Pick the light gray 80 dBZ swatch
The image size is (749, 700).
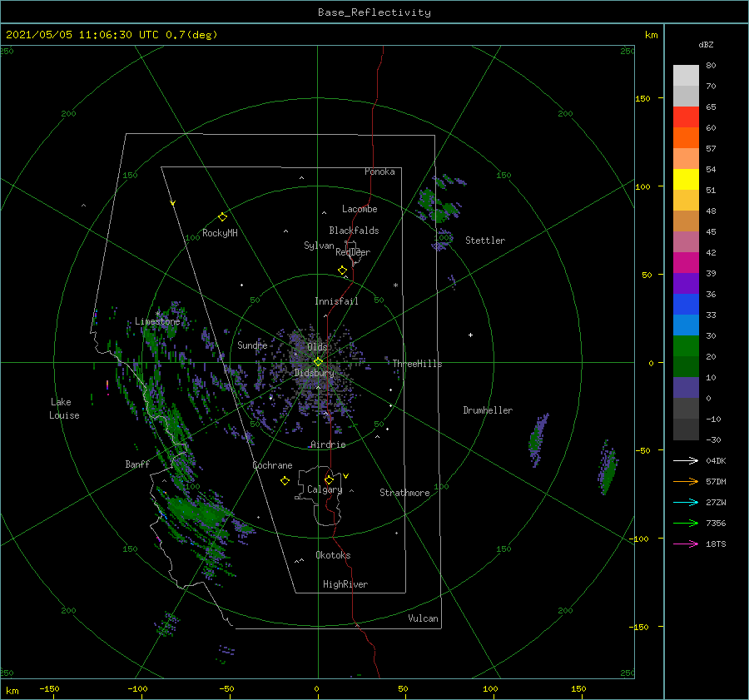(686, 76)
